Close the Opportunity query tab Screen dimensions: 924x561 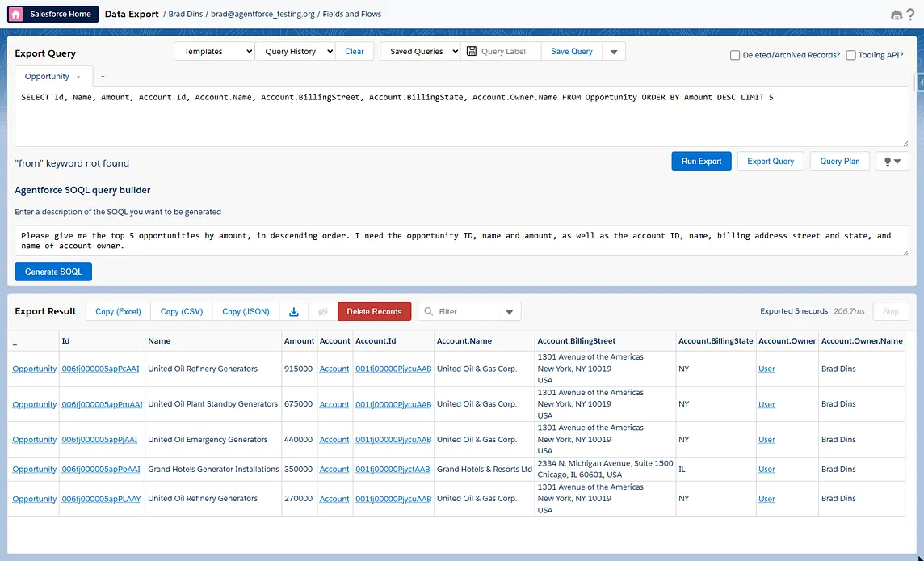(78, 77)
